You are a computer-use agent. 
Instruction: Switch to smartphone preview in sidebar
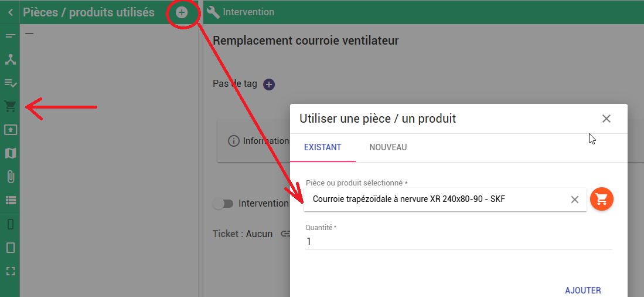click(10, 224)
